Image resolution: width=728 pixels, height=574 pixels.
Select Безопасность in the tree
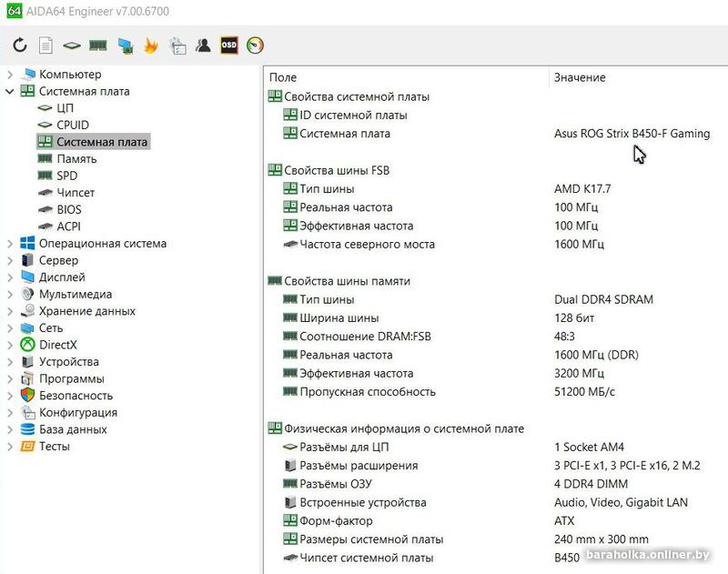tap(76, 396)
